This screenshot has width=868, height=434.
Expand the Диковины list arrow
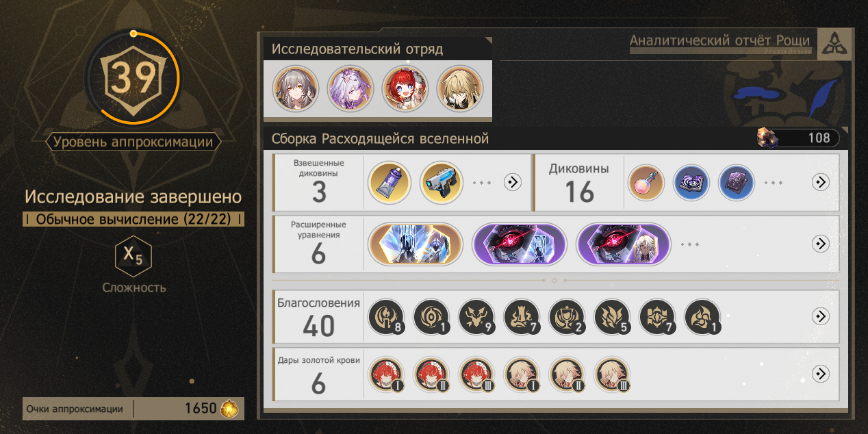820,182
